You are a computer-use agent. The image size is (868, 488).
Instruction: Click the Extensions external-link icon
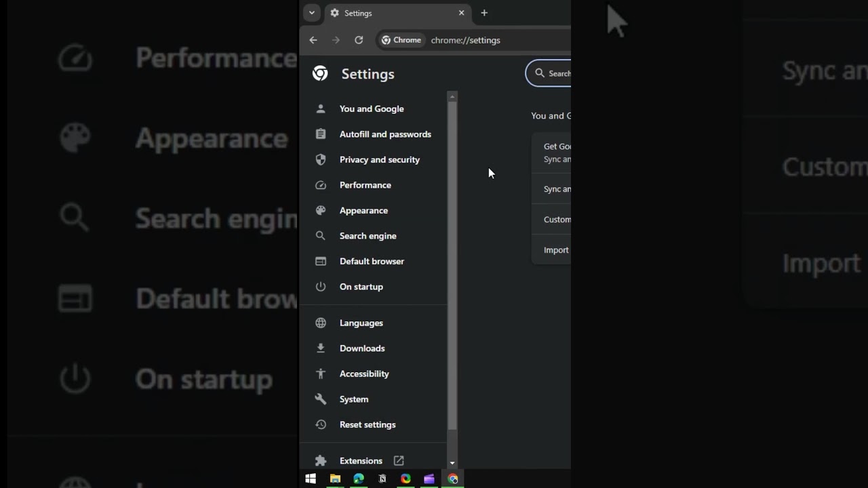click(x=399, y=461)
